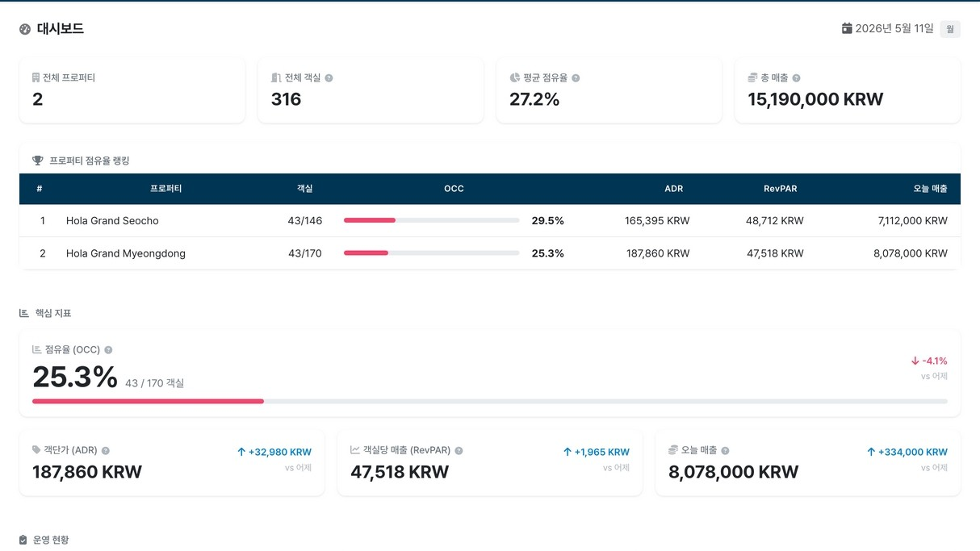Click the 오늘 매출 header in the ranking table
980x551 pixels.
coord(930,189)
